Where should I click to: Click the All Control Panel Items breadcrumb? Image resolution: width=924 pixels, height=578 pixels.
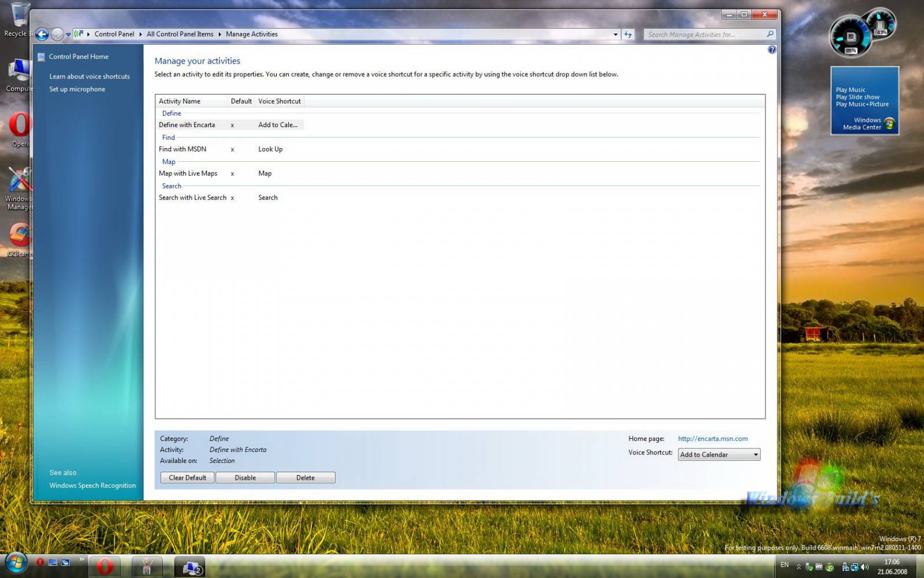pyautogui.click(x=180, y=34)
